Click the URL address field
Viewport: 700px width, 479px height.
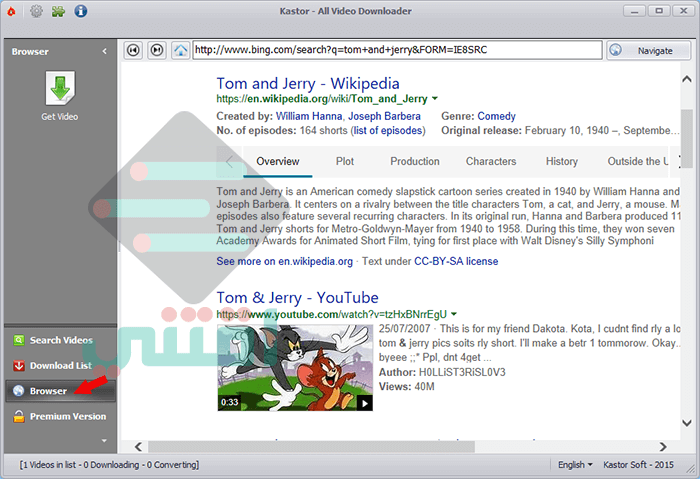[397, 50]
